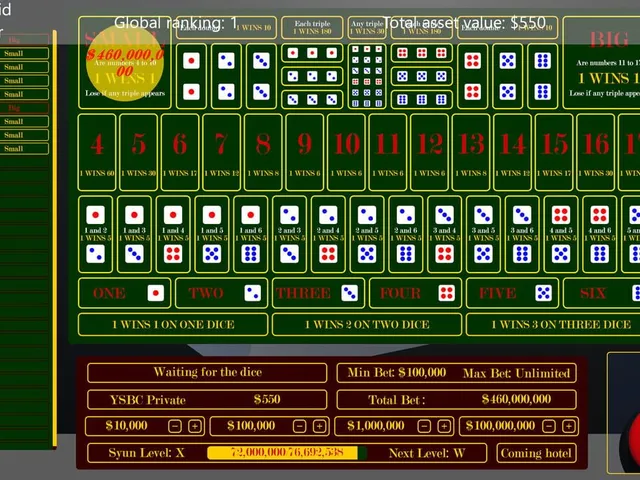Bet on single dice FIVE
640x480 pixels.
pyautogui.click(x=512, y=293)
